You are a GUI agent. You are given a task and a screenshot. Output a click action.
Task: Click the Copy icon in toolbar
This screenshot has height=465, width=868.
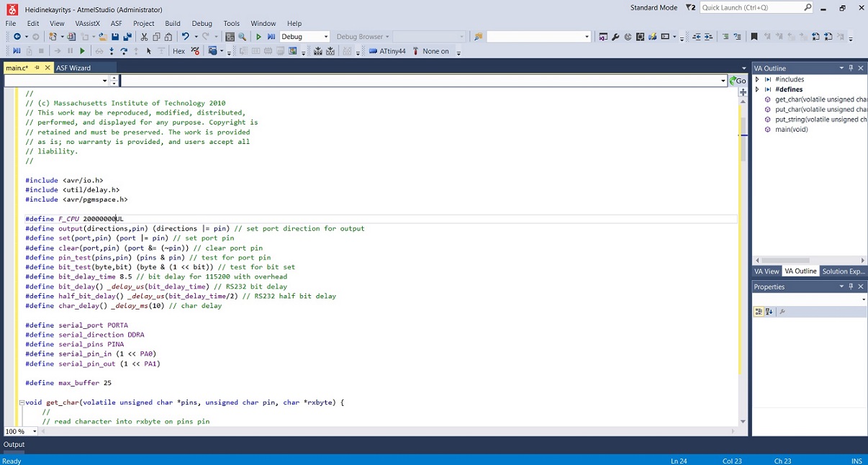pyautogui.click(x=156, y=37)
